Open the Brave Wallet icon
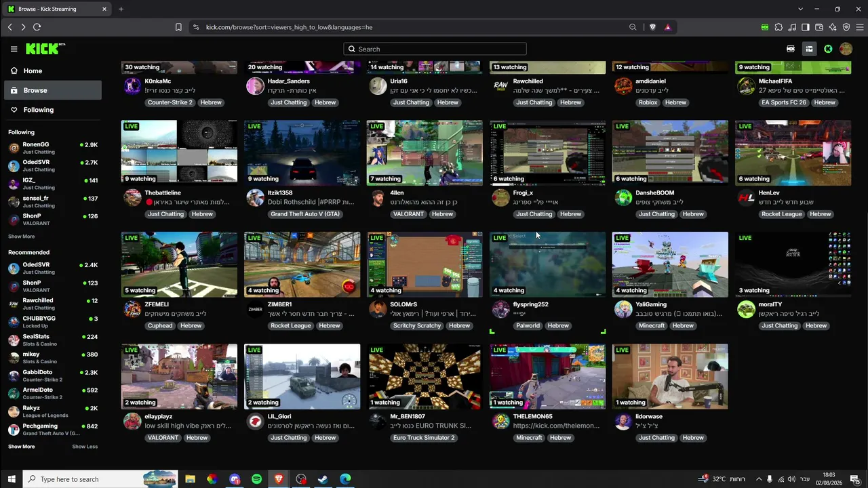The image size is (868, 488). click(819, 27)
